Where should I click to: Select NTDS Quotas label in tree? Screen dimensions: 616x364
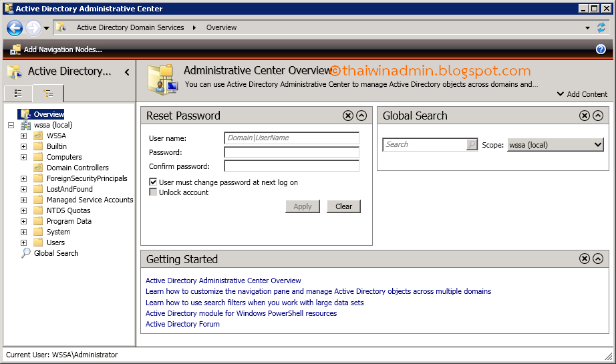pyautogui.click(x=68, y=211)
